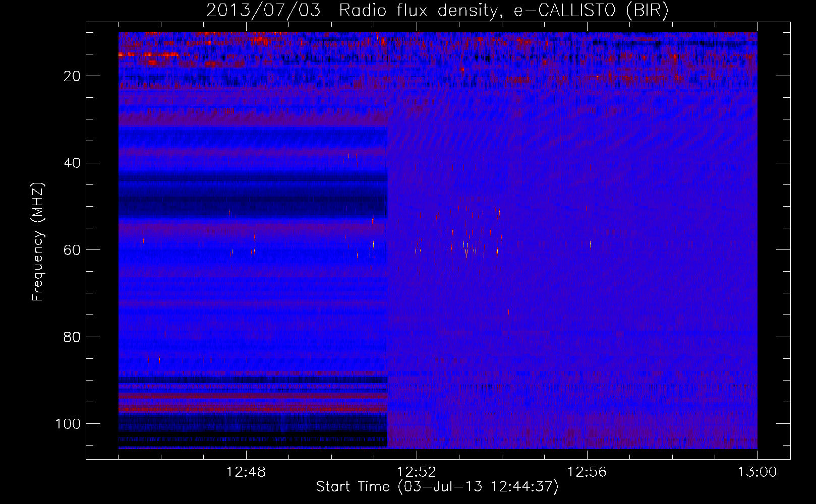
Task: Click the 'Frequency (MHZ)' axis label
Action: pos(38,241)
